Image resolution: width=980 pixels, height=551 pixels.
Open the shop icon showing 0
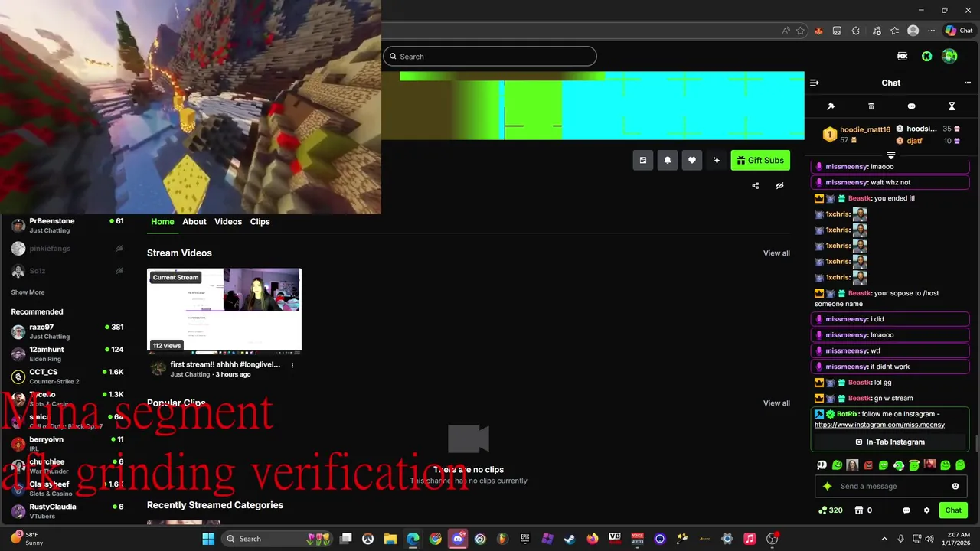click(x=864, y=510)
